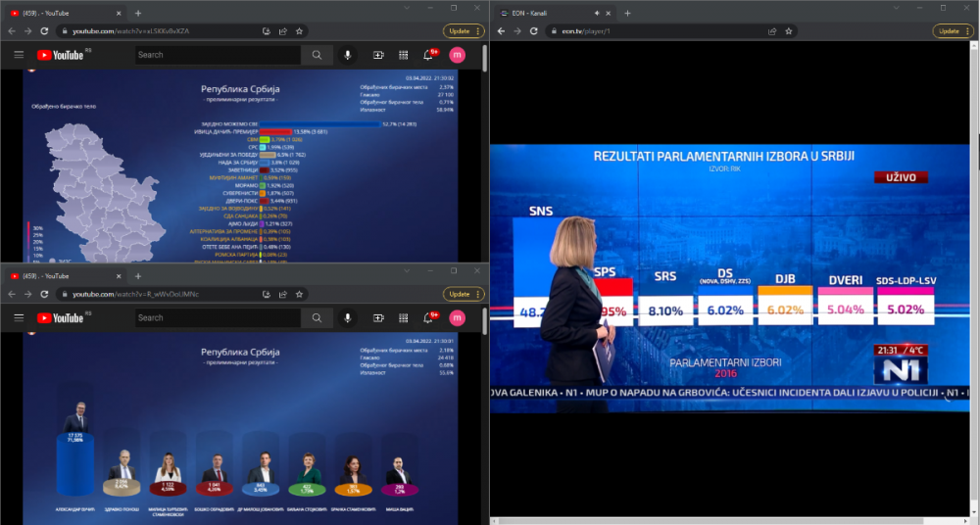The height and width of the screenshot is (525, 980).
Task: Open a new tab in top YouTube window
Action: tap(137, 13)
